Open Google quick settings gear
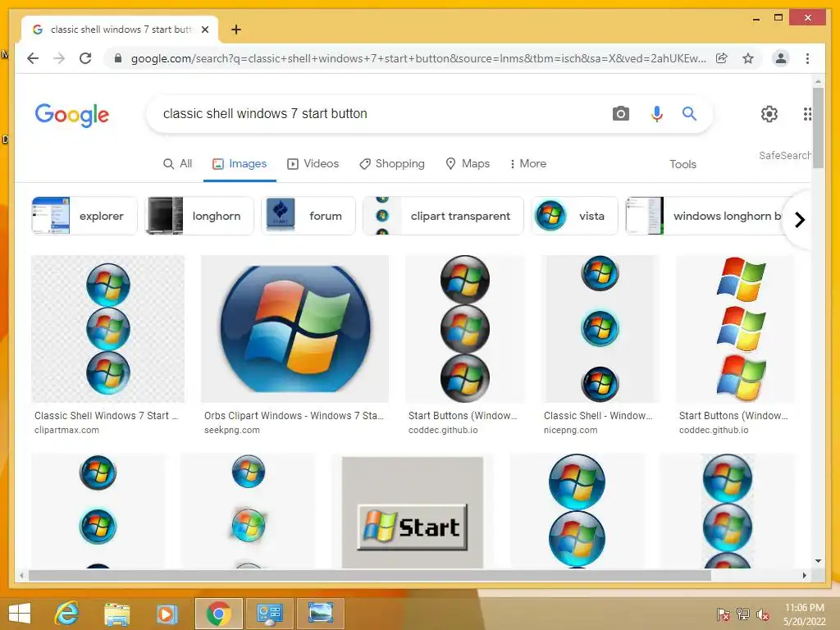840x630 pixels. coord(769,113)
